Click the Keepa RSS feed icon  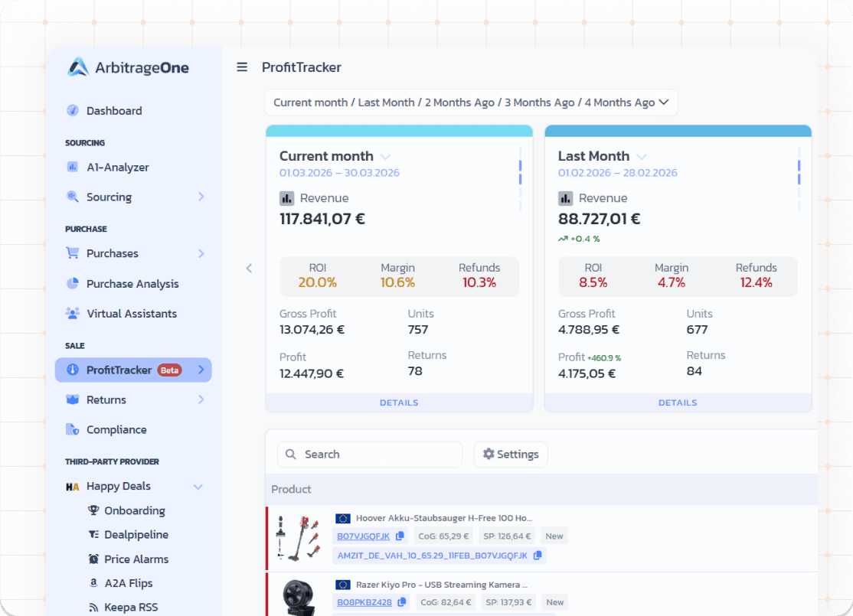click(x=93, y=608)
